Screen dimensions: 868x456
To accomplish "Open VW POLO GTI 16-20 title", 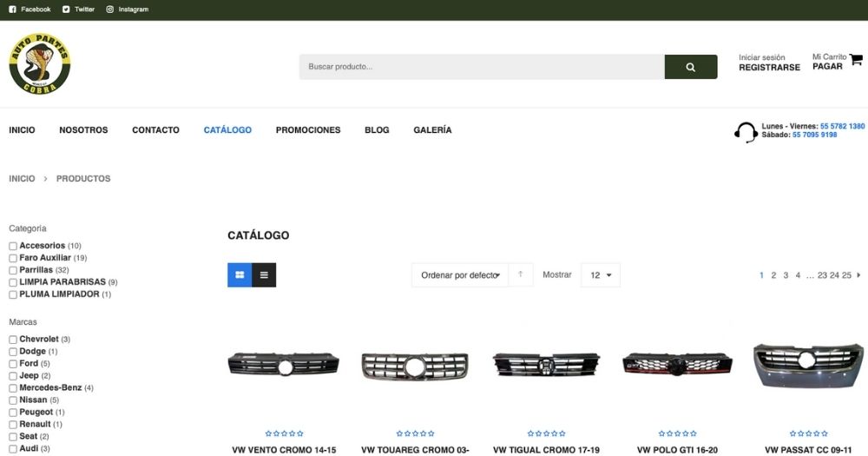I will pyautogui.click(x=678, y=450).
